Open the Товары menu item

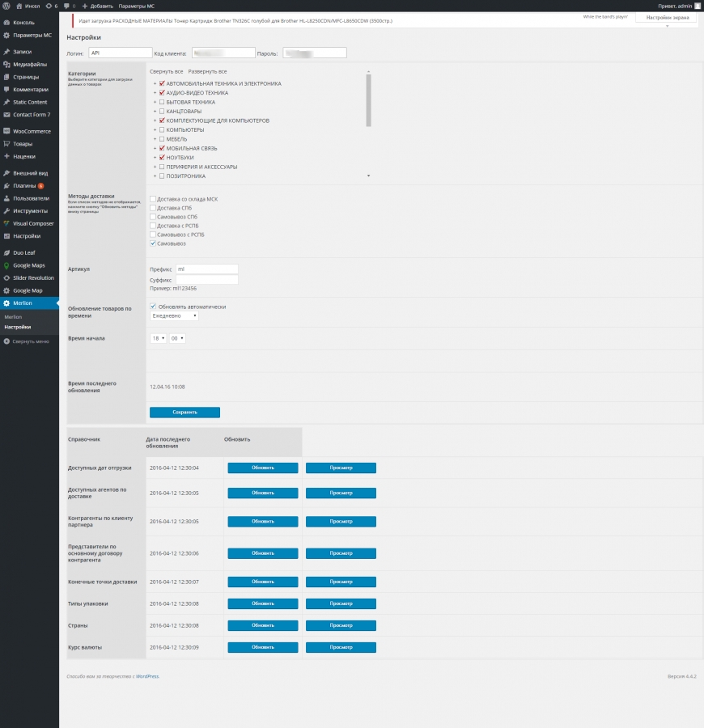[23, 144]
